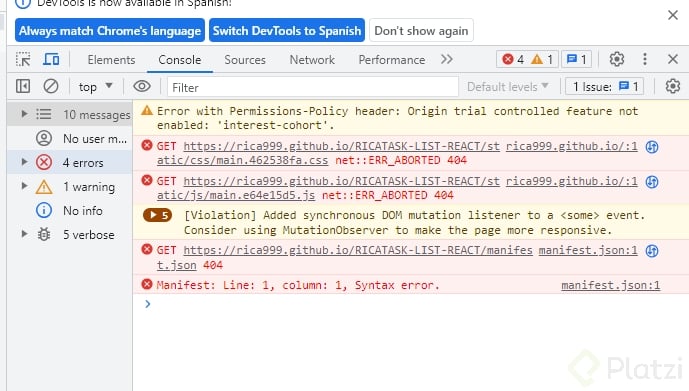
Task: Open console settings gear beside the issue counter
Action: pyautogui.click(x=672, y=86)
